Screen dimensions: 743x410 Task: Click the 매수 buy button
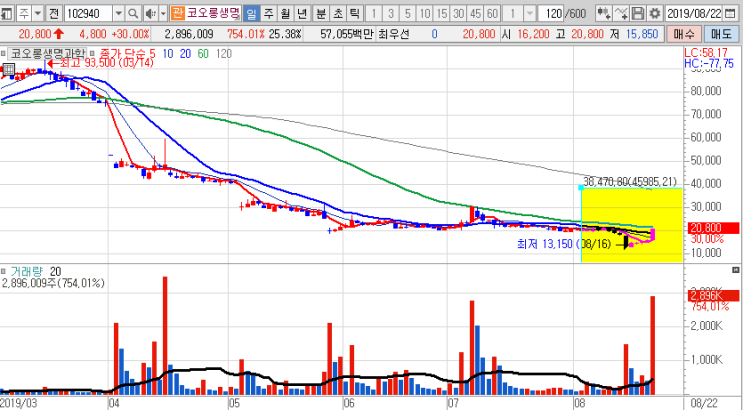tap(684, 34)
